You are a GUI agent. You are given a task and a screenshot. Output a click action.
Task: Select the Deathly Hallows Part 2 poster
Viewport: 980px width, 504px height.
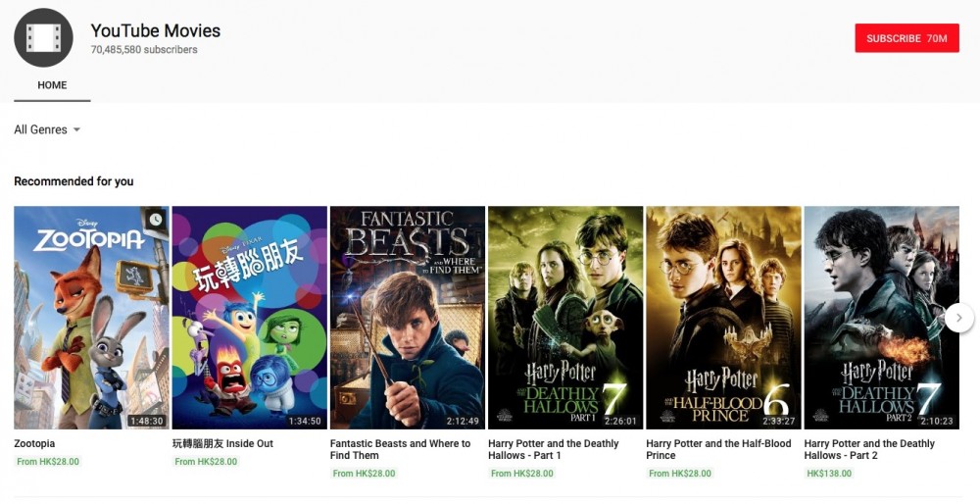(881, 317)
